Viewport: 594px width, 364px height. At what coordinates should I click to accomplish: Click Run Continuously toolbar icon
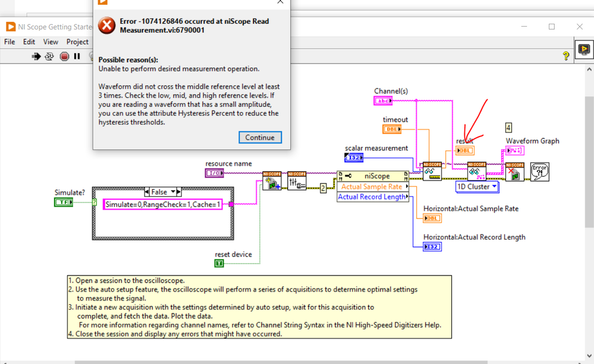49,56
